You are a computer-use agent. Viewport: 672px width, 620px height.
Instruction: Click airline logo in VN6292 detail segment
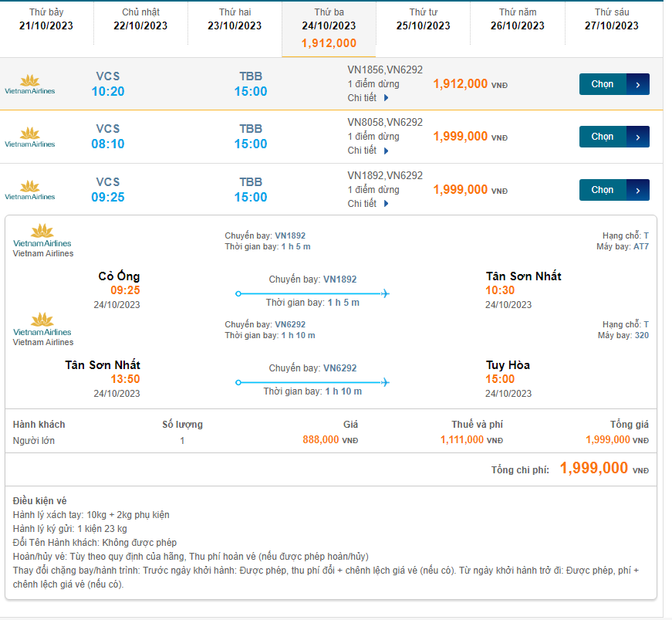pos(42,325)
